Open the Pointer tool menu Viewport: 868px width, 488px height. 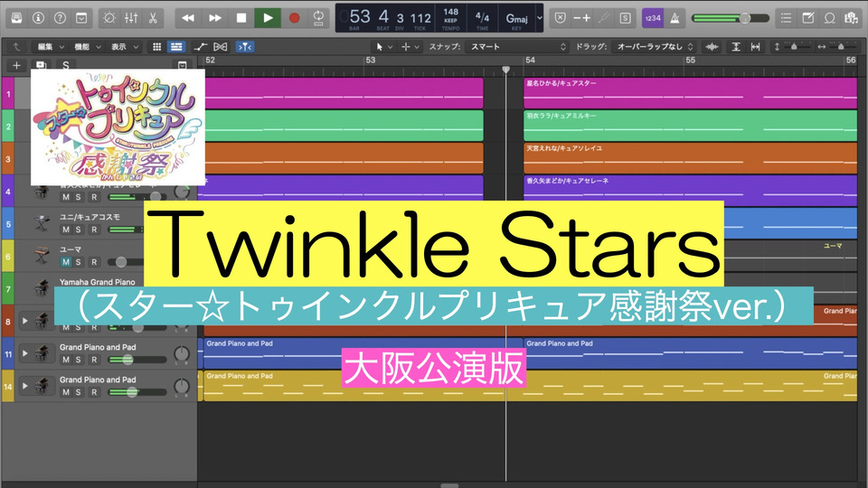(384, 47)
